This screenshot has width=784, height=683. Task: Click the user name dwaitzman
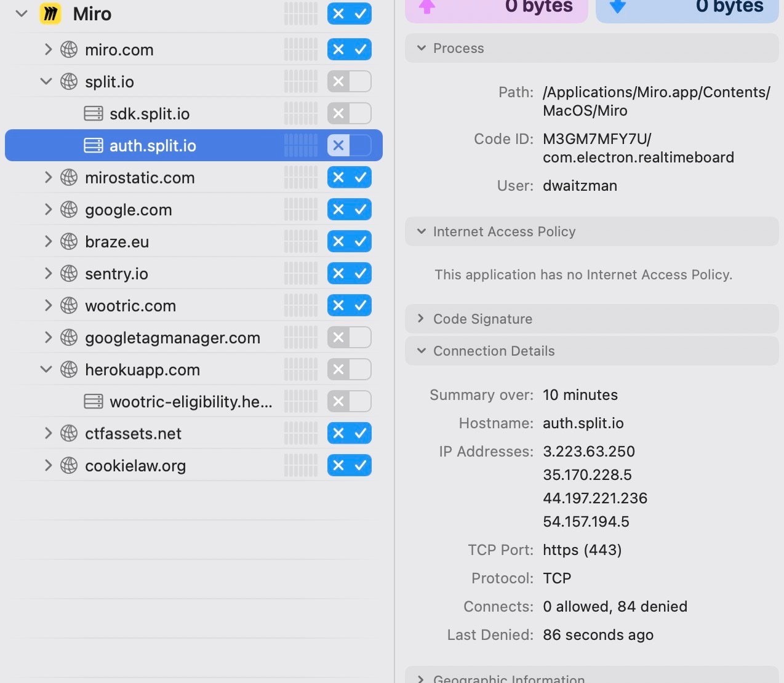coord(580,186)
